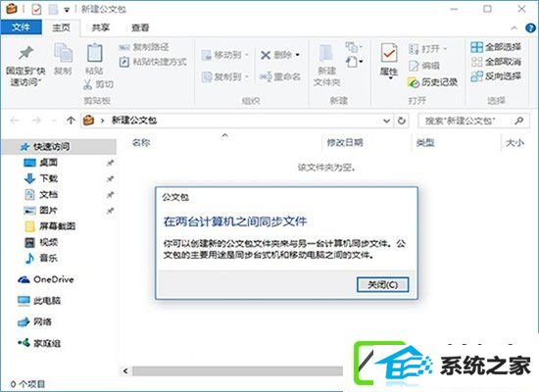Collapse the ribbon with the chevron
This screenshot has width=539, height=392.
tap(514, 27)
